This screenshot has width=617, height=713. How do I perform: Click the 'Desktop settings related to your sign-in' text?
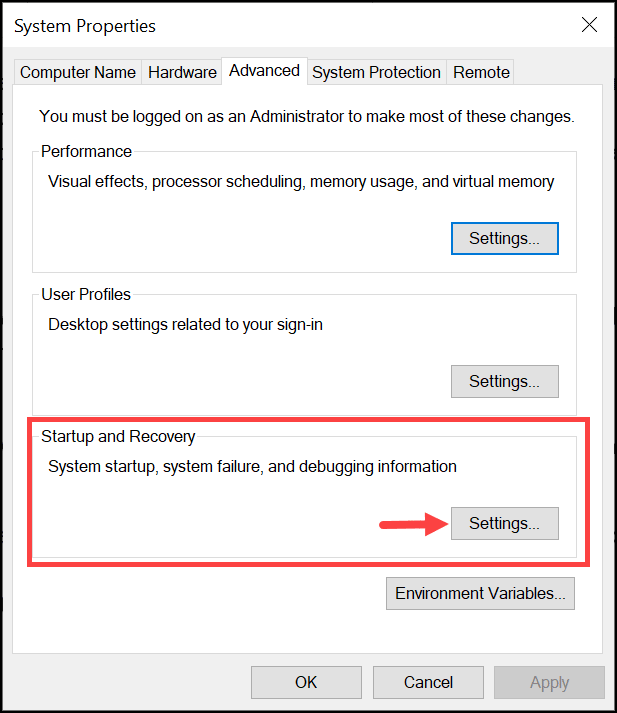coord(199,324)
